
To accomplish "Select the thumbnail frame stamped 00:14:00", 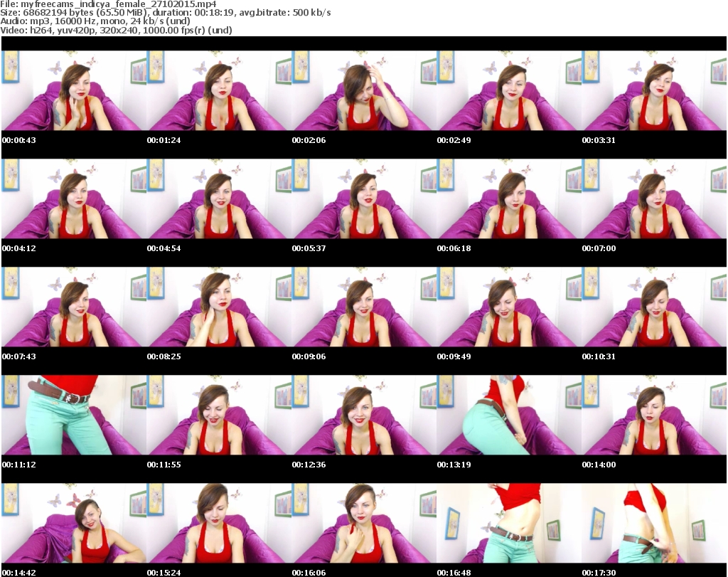I will point(654,415).
